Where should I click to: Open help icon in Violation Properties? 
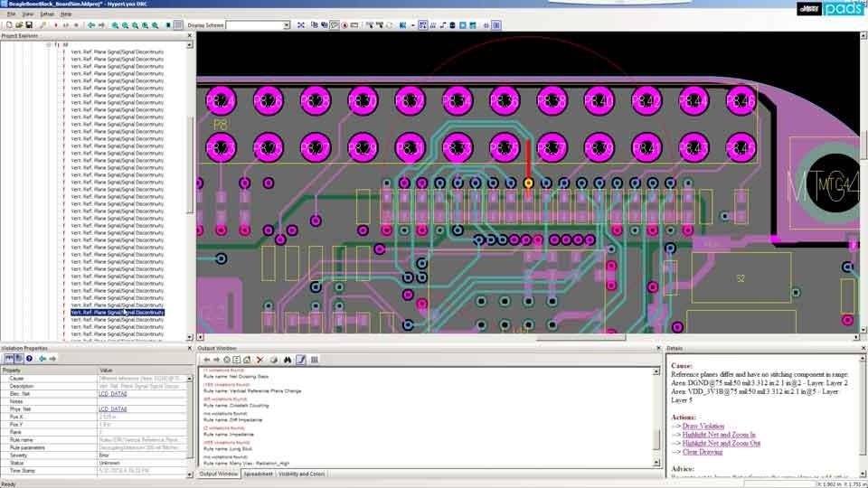pos(29,359)
